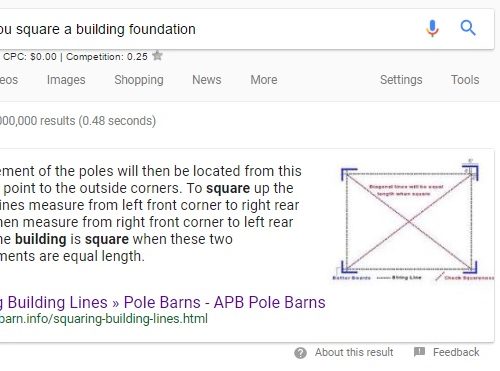Screen dimensions: 500x371
Task: Open the Settings dropdown
Action: pos(401,80)
